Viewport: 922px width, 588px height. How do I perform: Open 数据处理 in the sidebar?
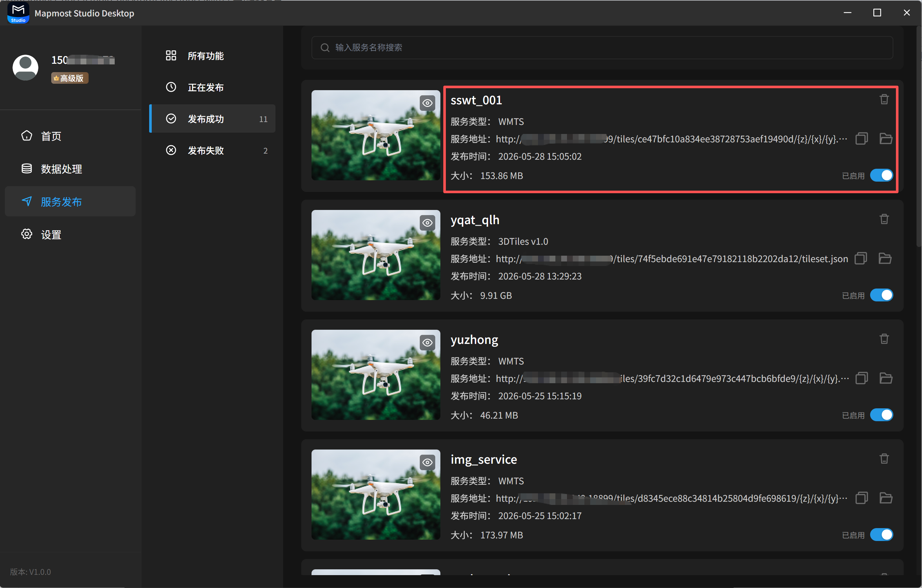[70, 169]
